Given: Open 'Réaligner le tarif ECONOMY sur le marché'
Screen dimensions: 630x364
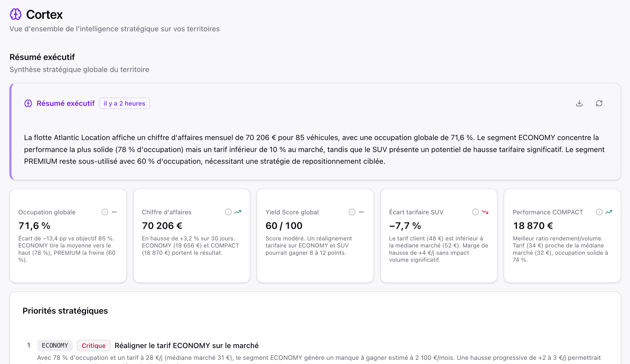Looking at the screenshot, I should pyautogui.click(x=187, y=345).
